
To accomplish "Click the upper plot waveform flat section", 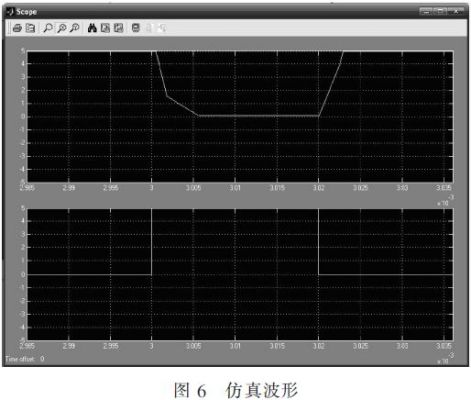I will [258, 116].
